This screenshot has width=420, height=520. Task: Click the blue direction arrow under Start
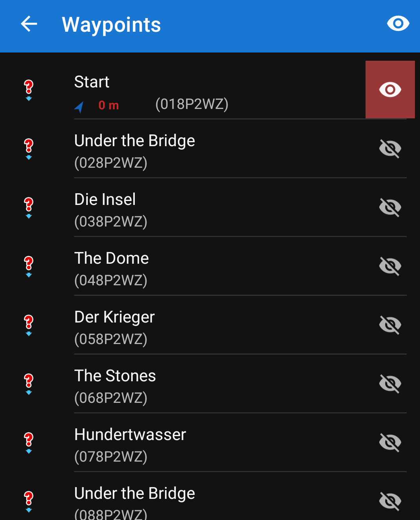pyautogui.click(x=80, y=107)
